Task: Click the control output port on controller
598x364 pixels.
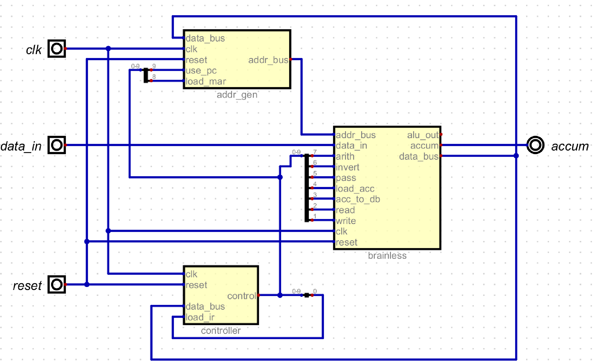Action: coord(258,295)
